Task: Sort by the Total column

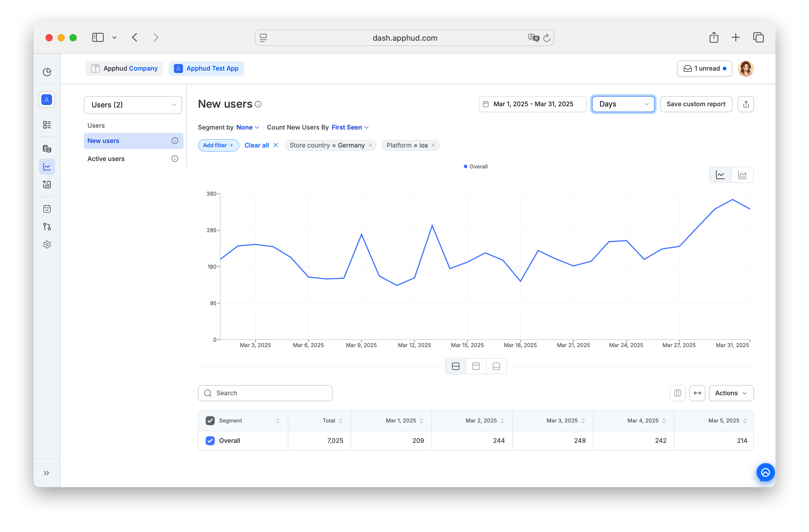Action: 341,421
